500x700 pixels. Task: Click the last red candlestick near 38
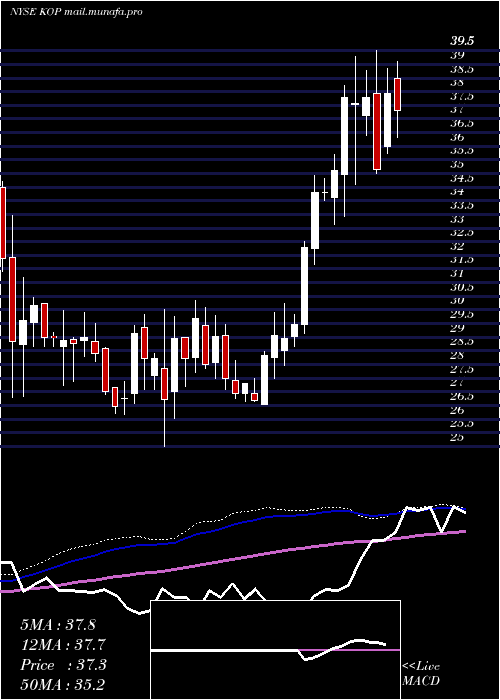pos(397,94)
